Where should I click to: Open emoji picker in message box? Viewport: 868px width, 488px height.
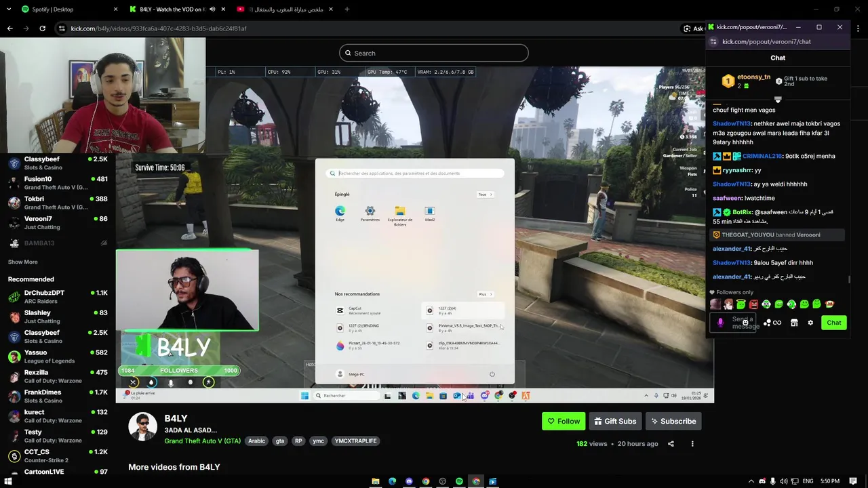click(x=745, y=323)
